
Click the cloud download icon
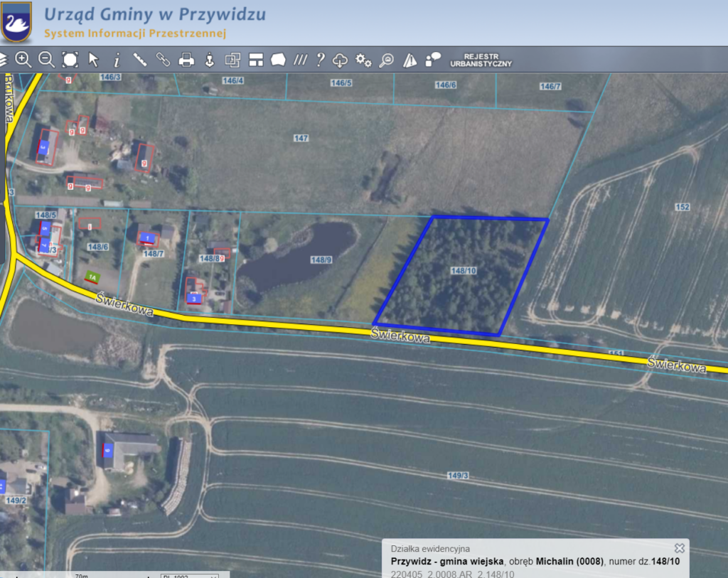coord(341,60)
